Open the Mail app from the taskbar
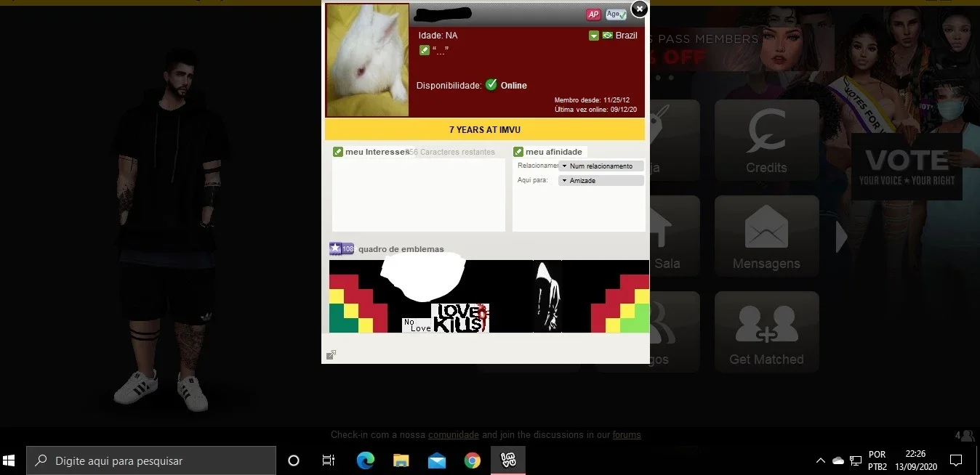Image resolution: width=980 pixels, height=475 pixels. coord(437,460)
